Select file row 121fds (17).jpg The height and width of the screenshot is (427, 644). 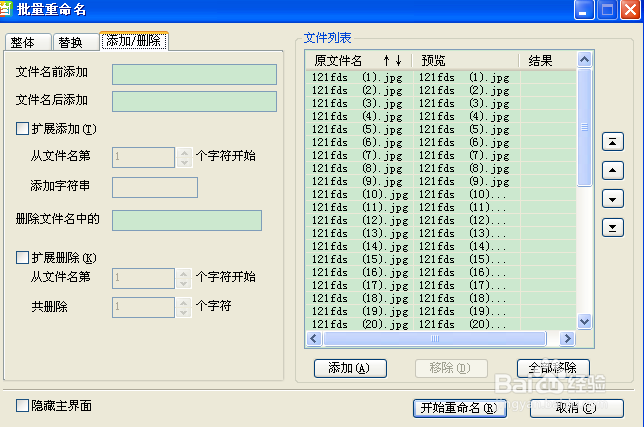click(441, 285)
